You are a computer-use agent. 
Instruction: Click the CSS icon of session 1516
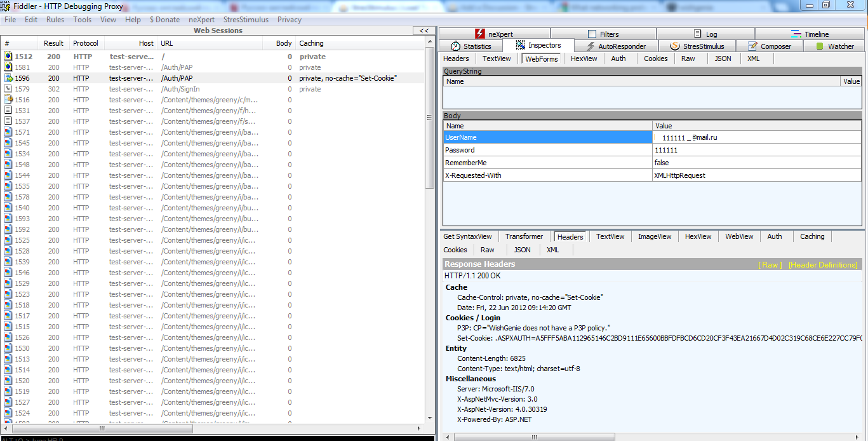[x=8, y=100]
